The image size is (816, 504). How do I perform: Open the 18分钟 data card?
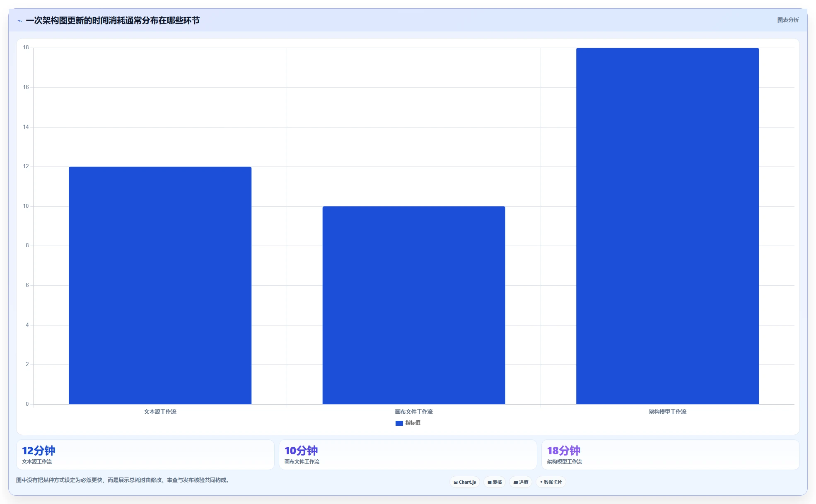tap(671, 455)
